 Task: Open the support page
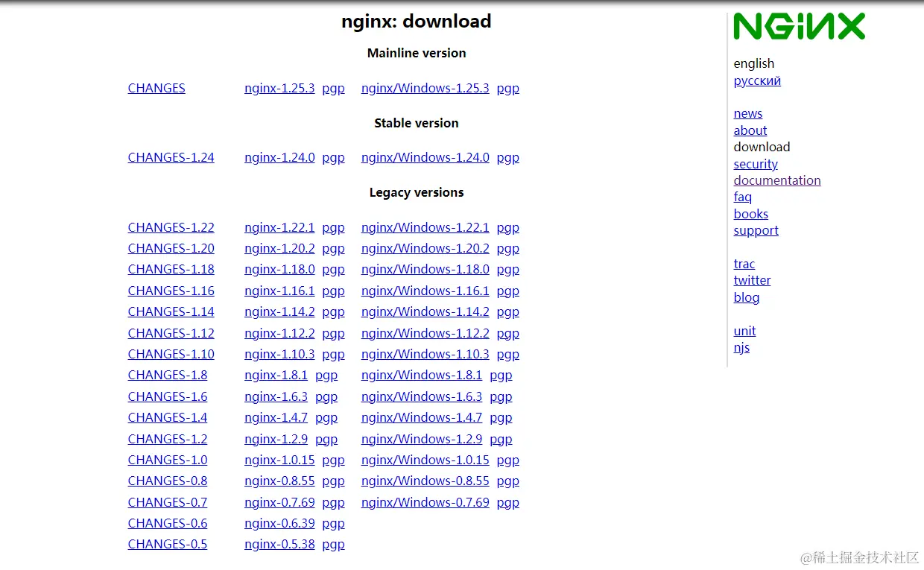click(x=756, y=230)
